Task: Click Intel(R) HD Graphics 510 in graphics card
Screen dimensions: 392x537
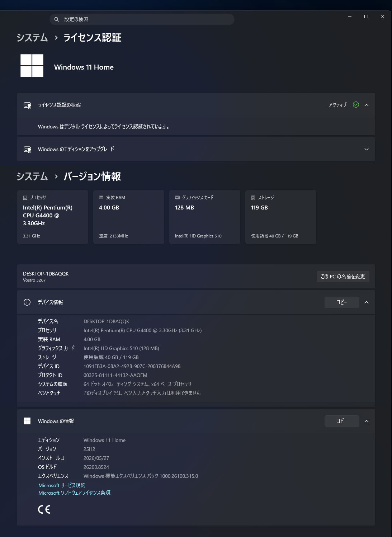Action: point(198,236)
